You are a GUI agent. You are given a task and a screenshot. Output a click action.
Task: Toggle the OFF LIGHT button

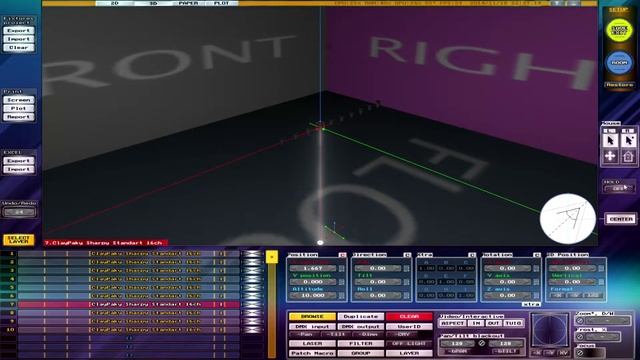[409, 344]
